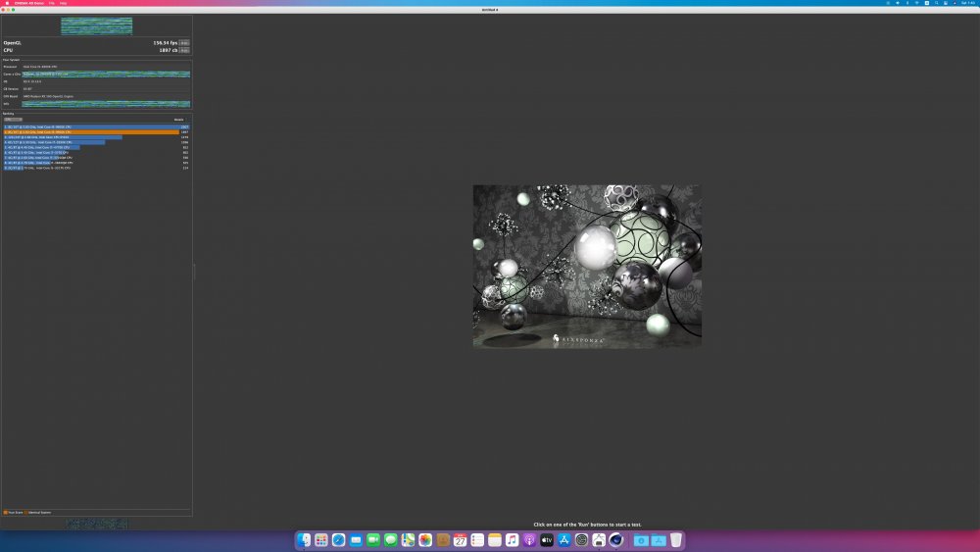Viewport: 980px width, 552px height.
Task: Open Music from the dock
Action: click(x=512, y=540)
